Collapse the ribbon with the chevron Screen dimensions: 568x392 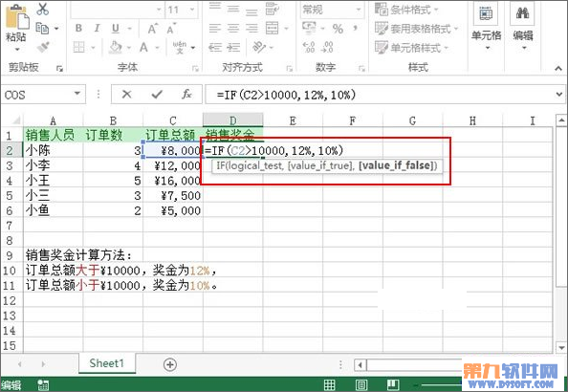(x=558, y=68)
